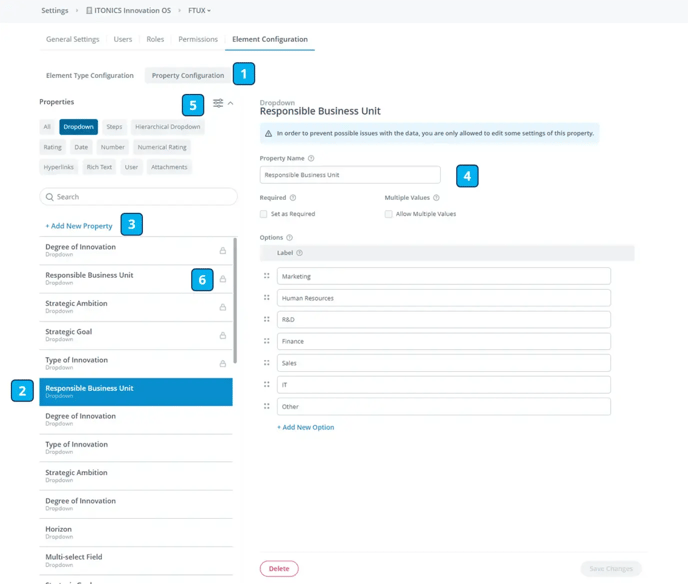688x584 pixels.
Task: Click the properties Search field
Action: 138,197
